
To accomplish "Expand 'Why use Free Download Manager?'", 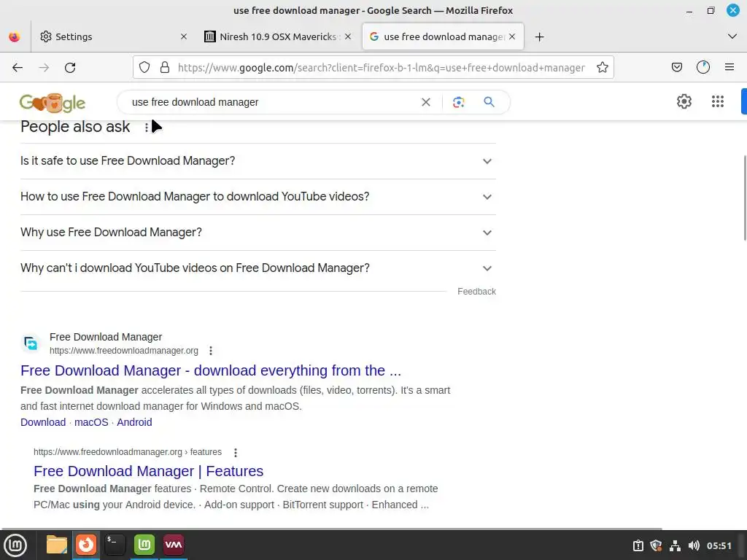I will point(258,233).
